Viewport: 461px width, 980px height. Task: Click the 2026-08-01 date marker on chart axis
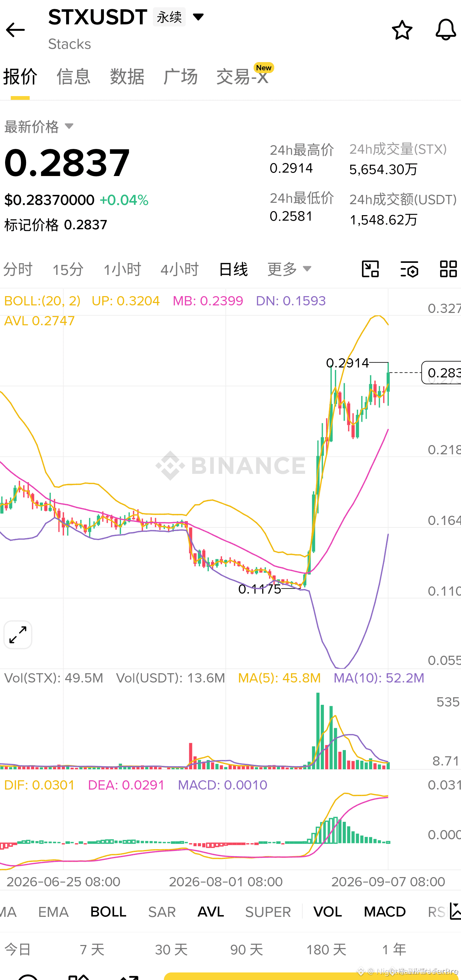(226, 882)
